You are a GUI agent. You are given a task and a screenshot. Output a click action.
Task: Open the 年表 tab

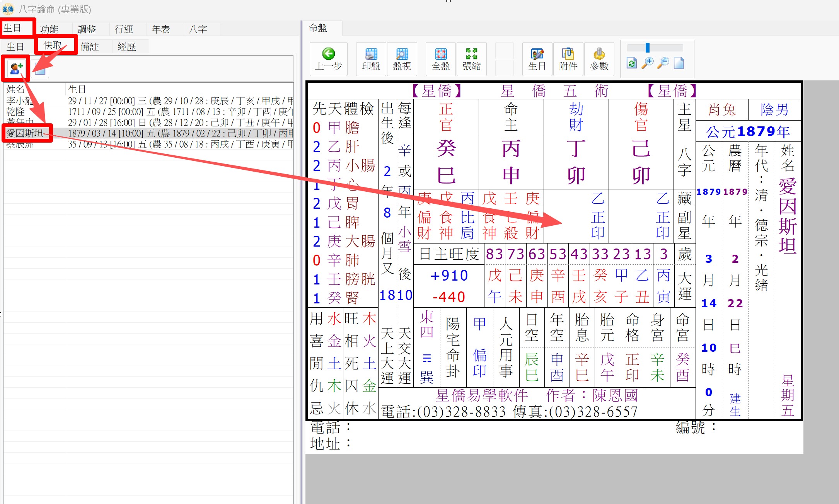pyautogui.click(x=161, y=29)
